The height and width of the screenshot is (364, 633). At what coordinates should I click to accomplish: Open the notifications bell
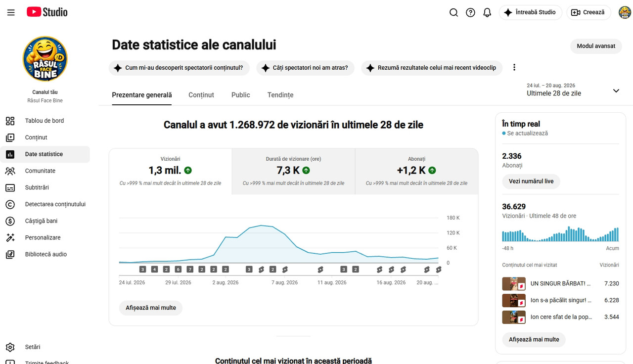(487, 12)
